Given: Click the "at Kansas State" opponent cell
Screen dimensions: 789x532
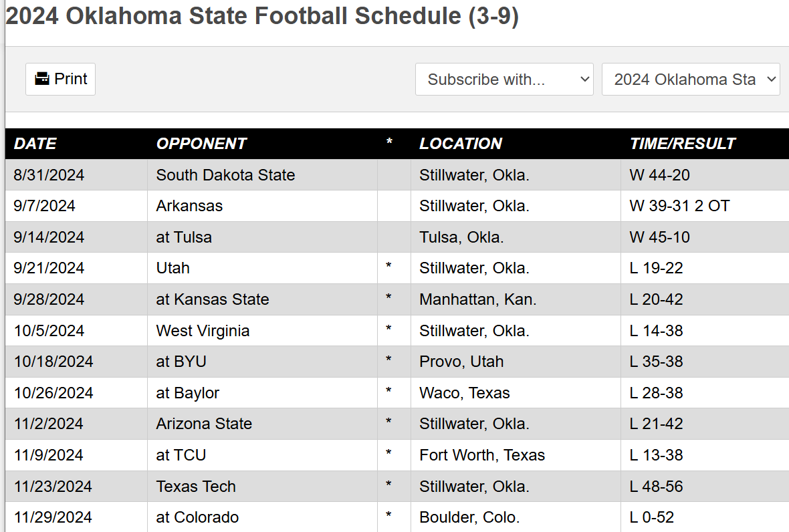Looking at the screenshot, I should [213, 299].
